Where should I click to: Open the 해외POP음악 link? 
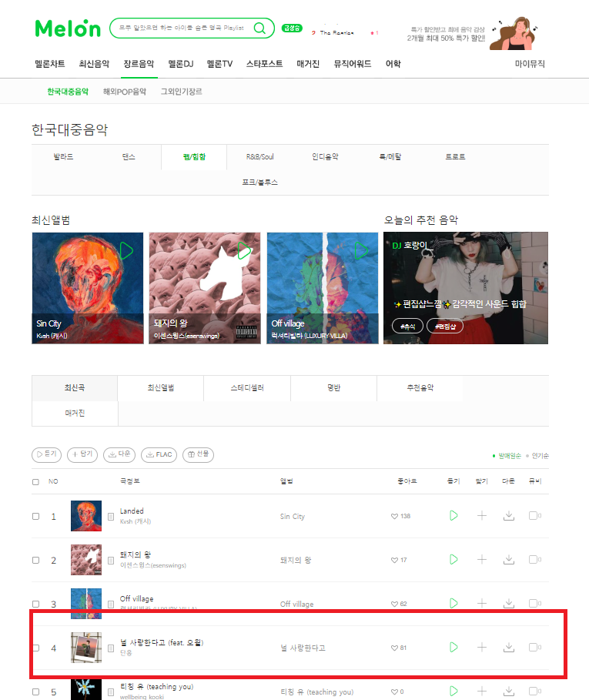(x=125, y=92)
